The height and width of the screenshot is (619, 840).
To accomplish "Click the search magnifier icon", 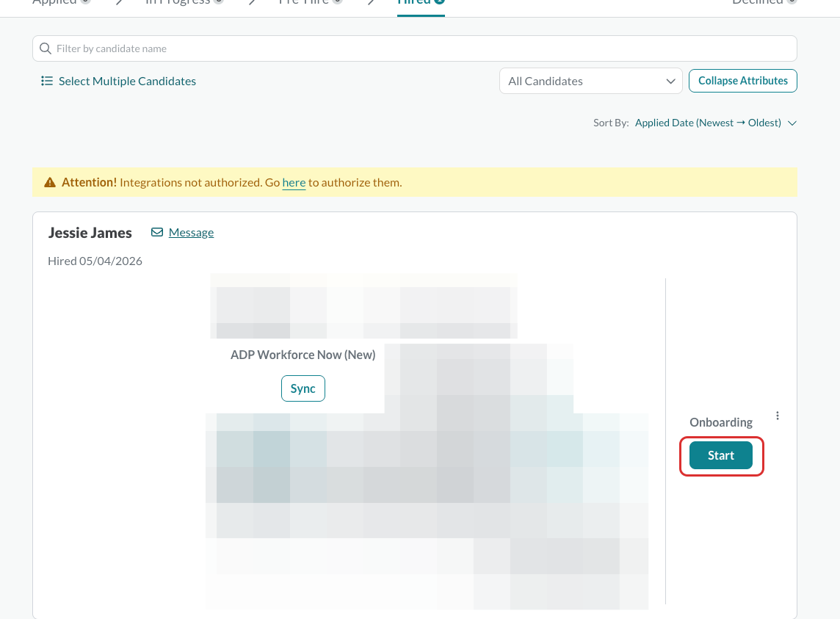I will click(46, 48).
